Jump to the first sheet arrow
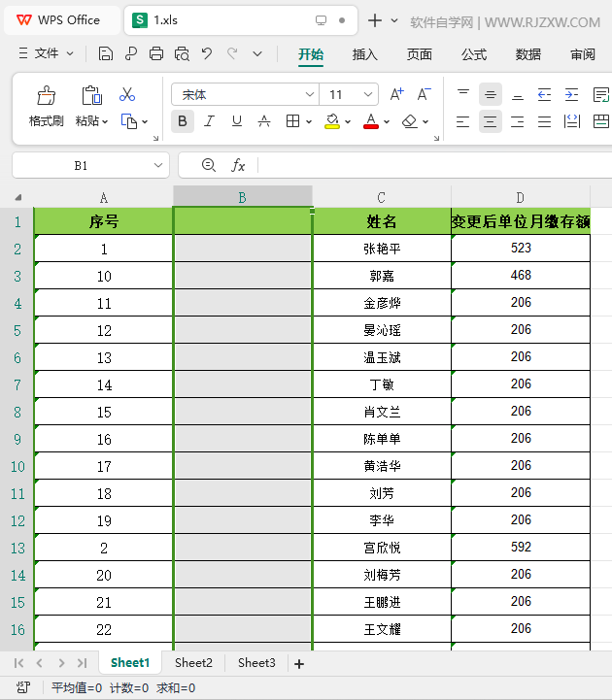The width and height of the screenshot is (612, 700). [18, 663]
